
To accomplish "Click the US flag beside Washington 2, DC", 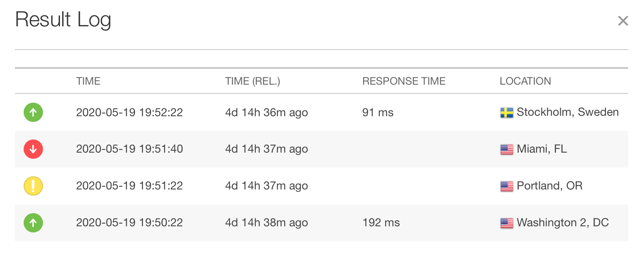I will tap(506, 223).
